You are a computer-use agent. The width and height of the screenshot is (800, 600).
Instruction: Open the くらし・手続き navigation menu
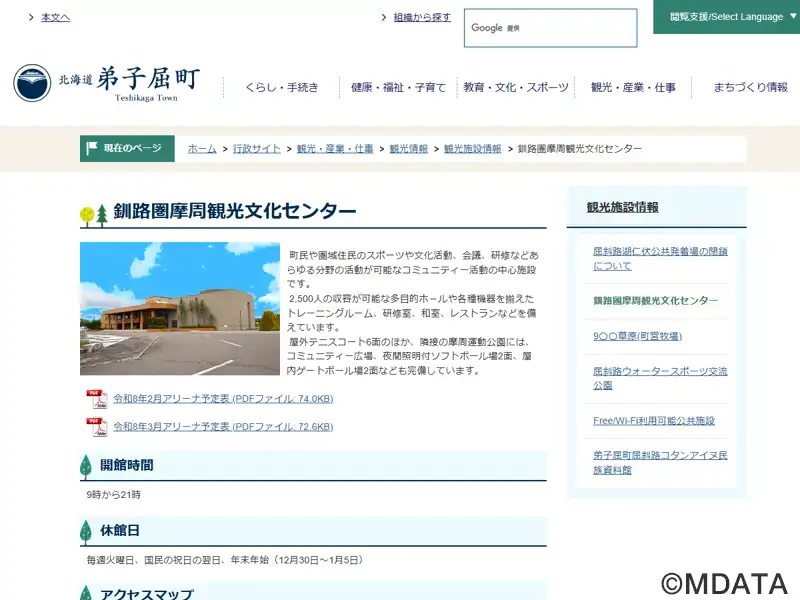pyautogui.click(x=282, y=88)
